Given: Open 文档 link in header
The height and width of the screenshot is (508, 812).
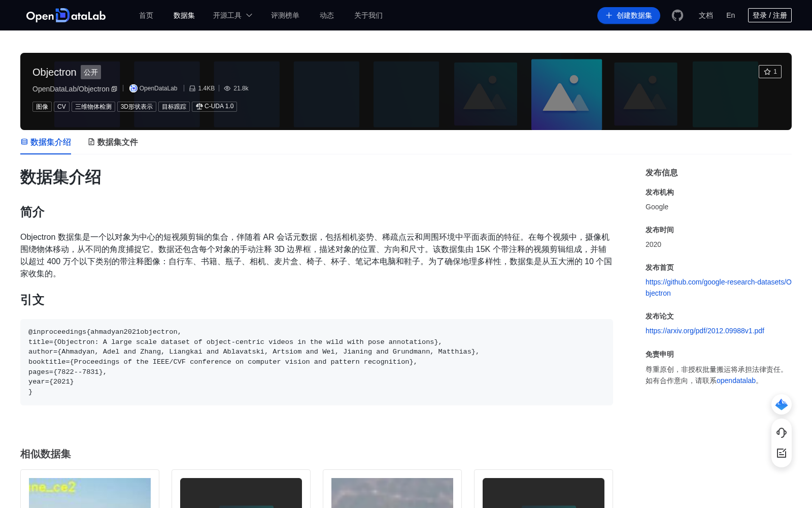Looking at the screenshot, I should [x=706, y=15].
